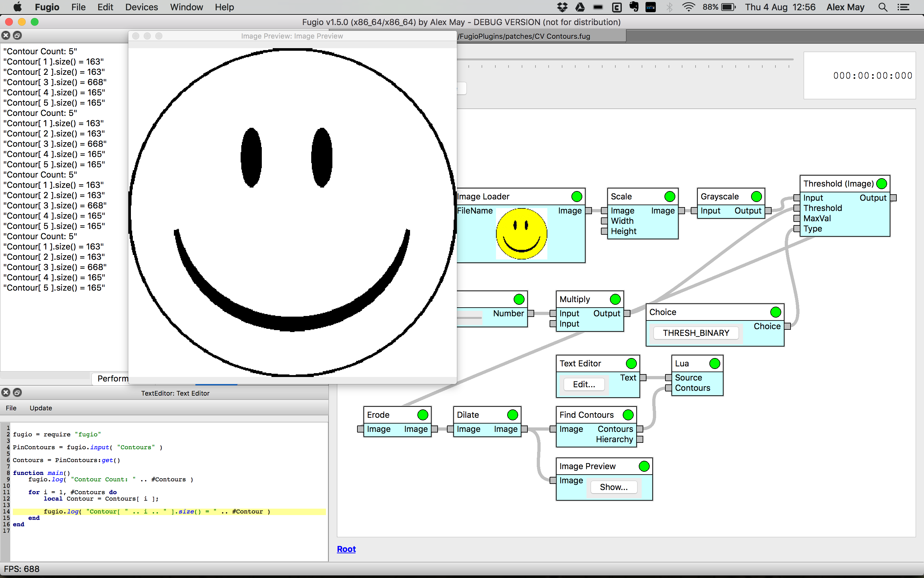924x578 pixels.
Task: Click "Contour[ 3 ].size() = 668" first log line
Action: pos(55,82)
